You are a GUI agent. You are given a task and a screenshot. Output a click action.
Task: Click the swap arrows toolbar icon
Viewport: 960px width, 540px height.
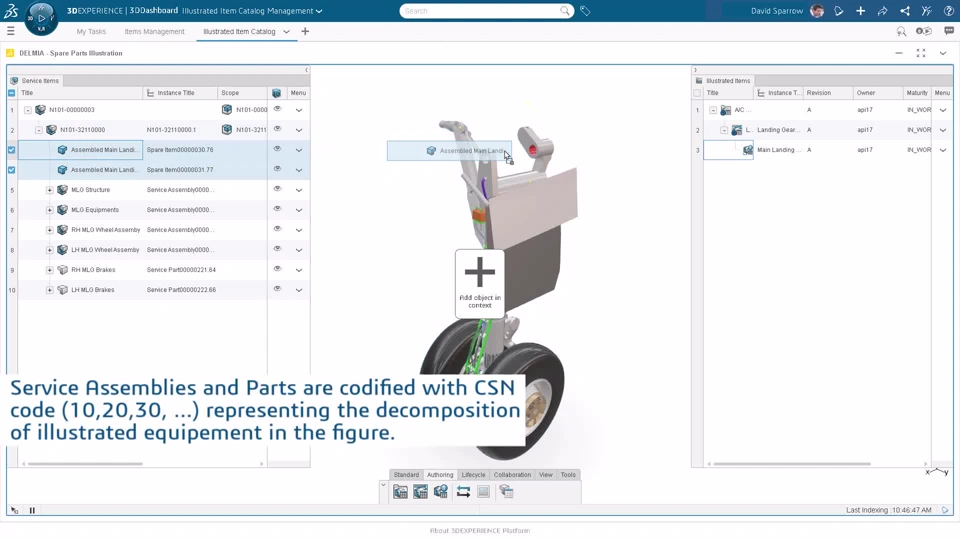point(463,492)
